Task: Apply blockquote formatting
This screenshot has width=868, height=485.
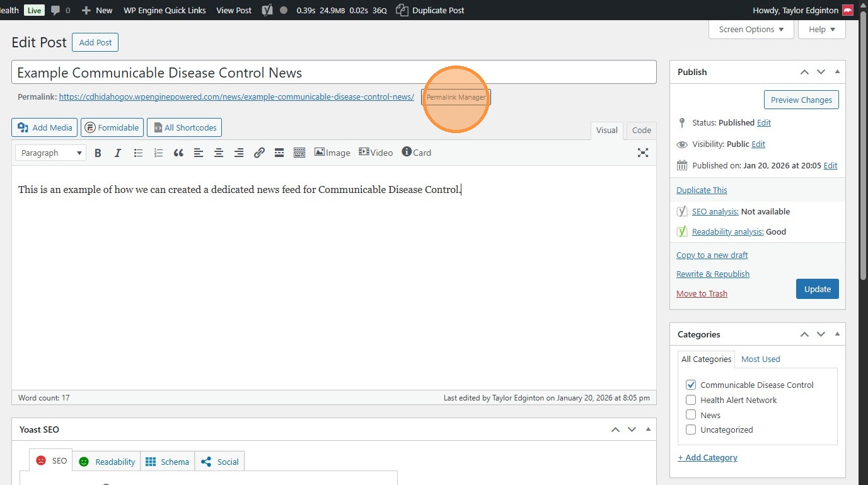Action: pos(178,153)
